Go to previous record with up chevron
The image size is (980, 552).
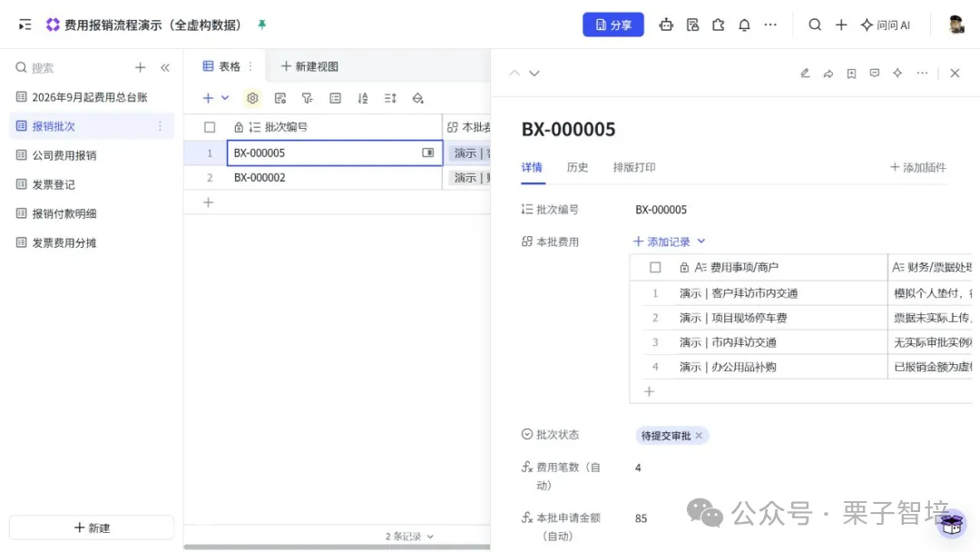click(514, 74)
